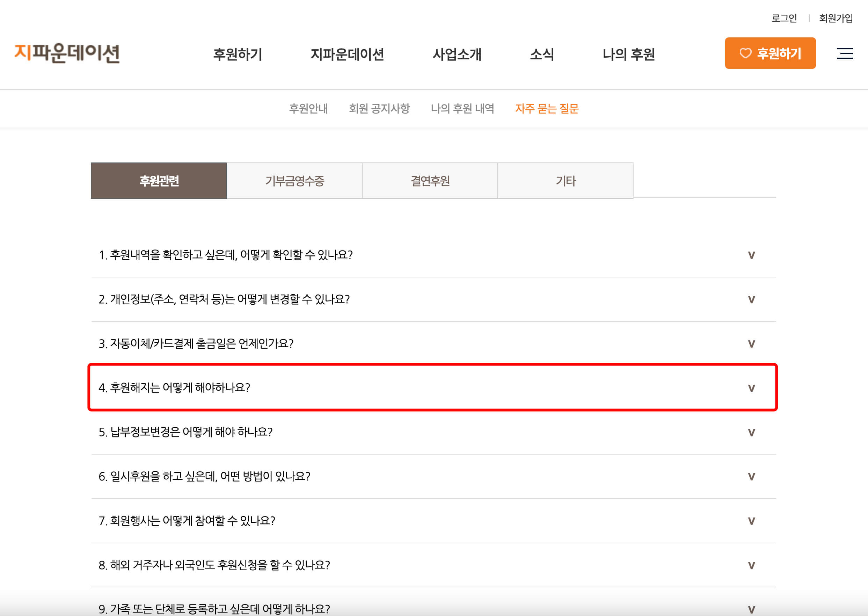The width and height of the screenshot is (868, 616).
Task: Open the 회원가입 signup link
Action: pyautogui.click(x=839, y=17)
